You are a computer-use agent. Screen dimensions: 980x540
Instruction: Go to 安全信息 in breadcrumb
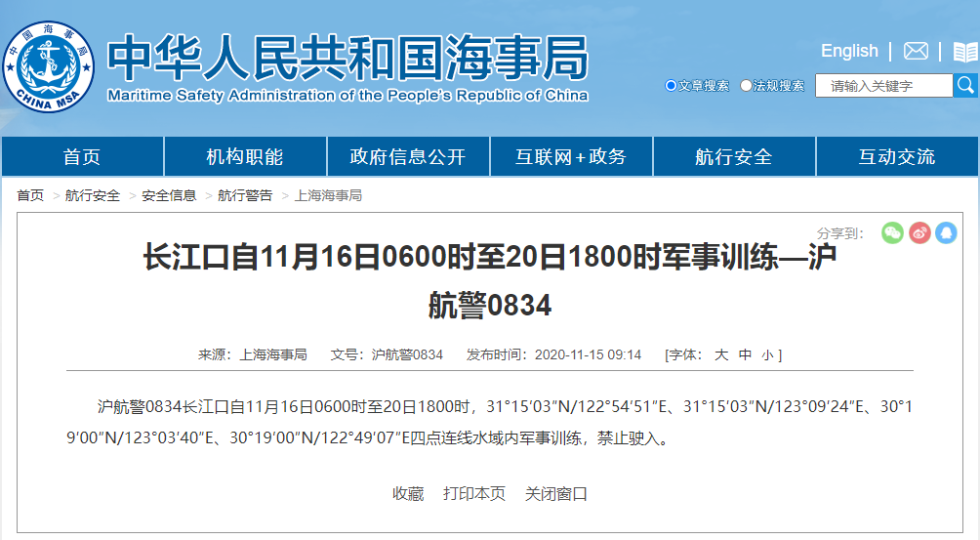coord(169,195)
